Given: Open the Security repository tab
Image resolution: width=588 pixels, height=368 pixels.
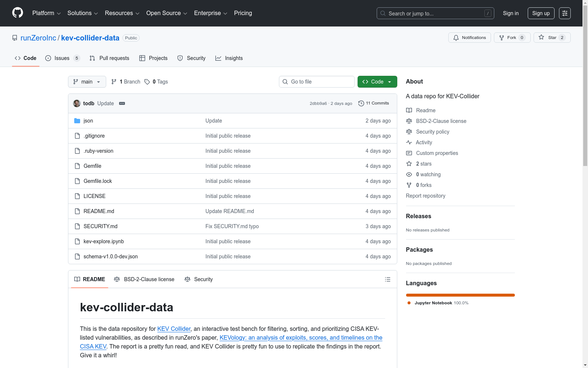Looking at the screenshot, I should click(x=191, y=58).
